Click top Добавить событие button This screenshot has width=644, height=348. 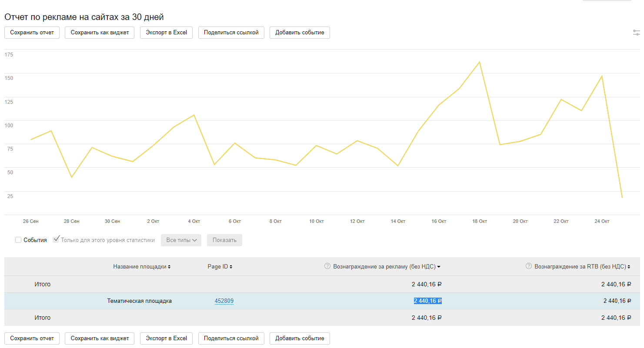coord(300,33)
